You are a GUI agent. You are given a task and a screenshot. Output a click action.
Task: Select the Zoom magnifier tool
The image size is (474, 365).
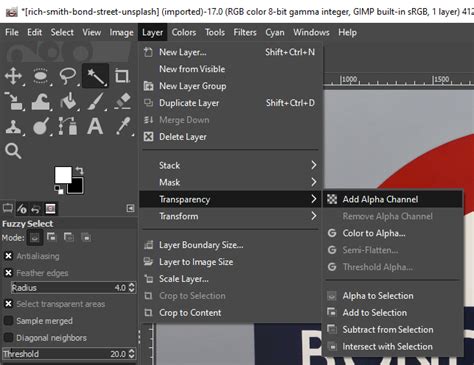pyautogui.click(x=13, y=151)
